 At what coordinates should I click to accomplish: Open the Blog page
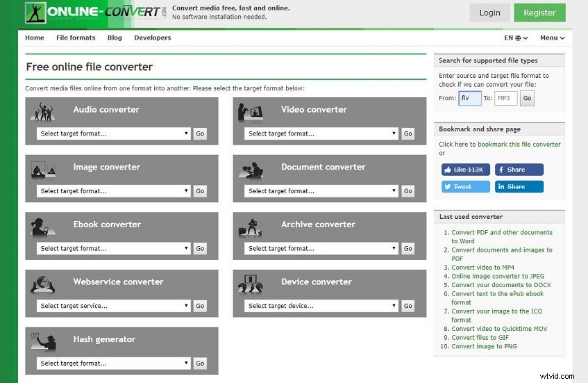(x=115, y=38)
